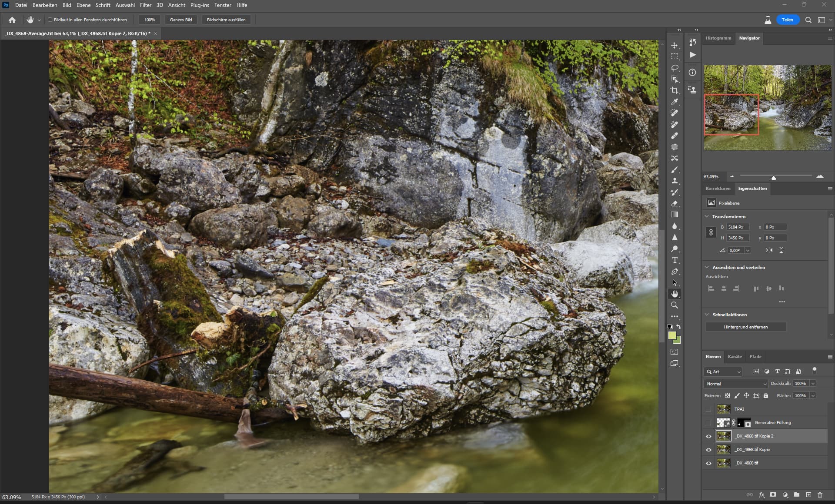This screenshot has width=835, height=504.
Task: Show the TPAI layer visibility
Action: coord(708,409)
